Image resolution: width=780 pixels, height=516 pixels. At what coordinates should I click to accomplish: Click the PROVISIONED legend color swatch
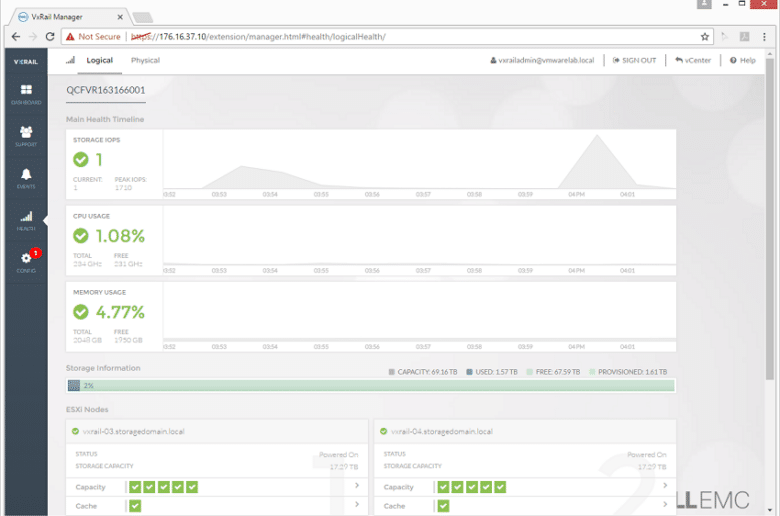pyautogui.click(x=592, y=372)
